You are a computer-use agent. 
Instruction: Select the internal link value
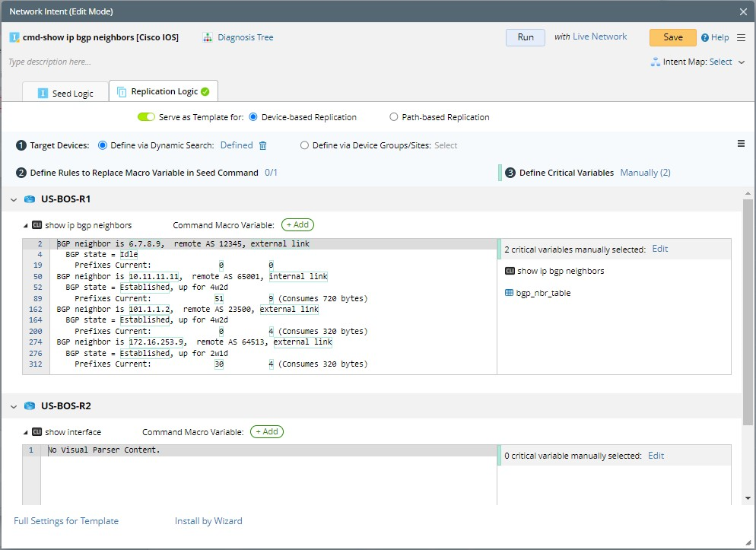pyautogui.click(x=298, y=277)
